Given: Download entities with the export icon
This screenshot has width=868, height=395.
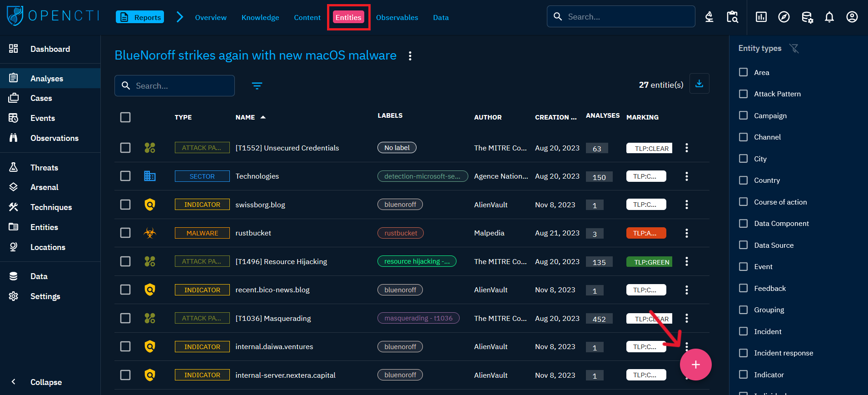Looking at the screenshot, I should click(x=699, y=84).
